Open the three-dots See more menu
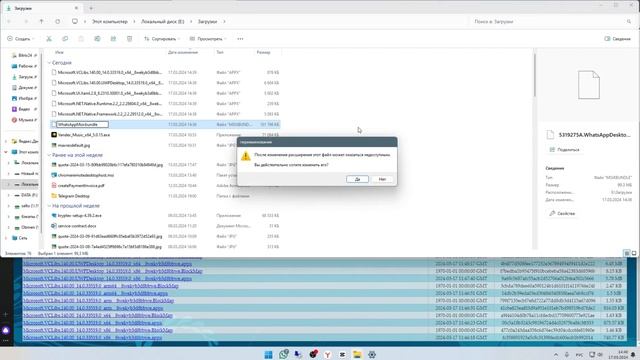This screenshot has width=640, height=360. tap(240, 39)
